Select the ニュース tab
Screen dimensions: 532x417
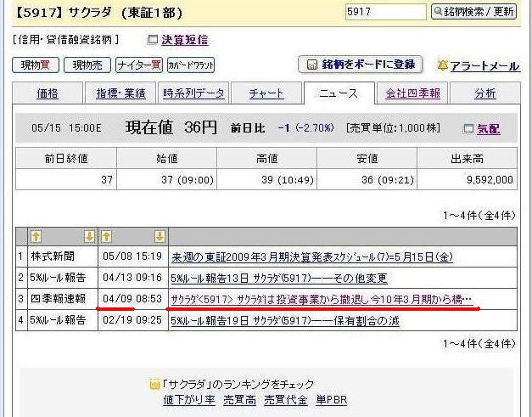click(x=339, y=93)
